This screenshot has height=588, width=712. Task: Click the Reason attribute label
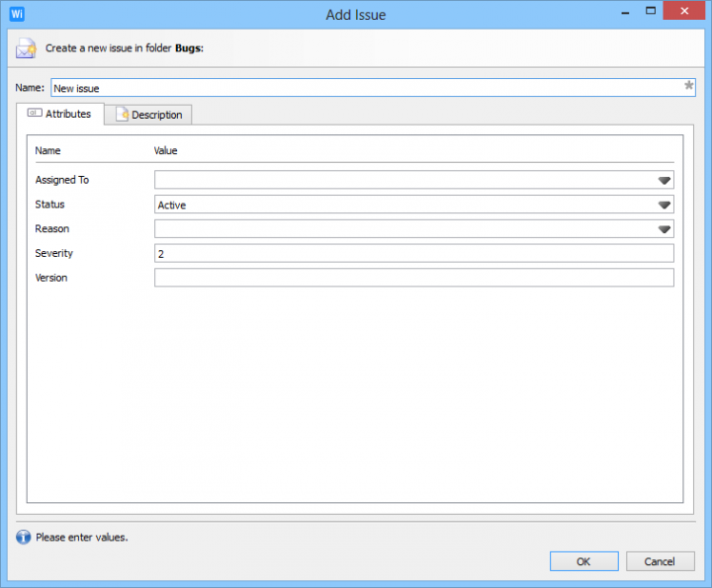pos(51,229)
